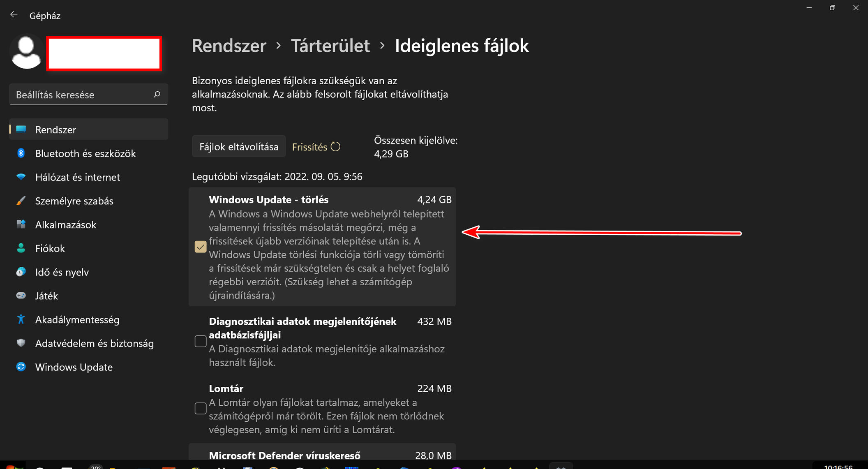Click the gamepad icon for Játék
The width and height of the screenshot is (868, 469).
pos(21,296)
